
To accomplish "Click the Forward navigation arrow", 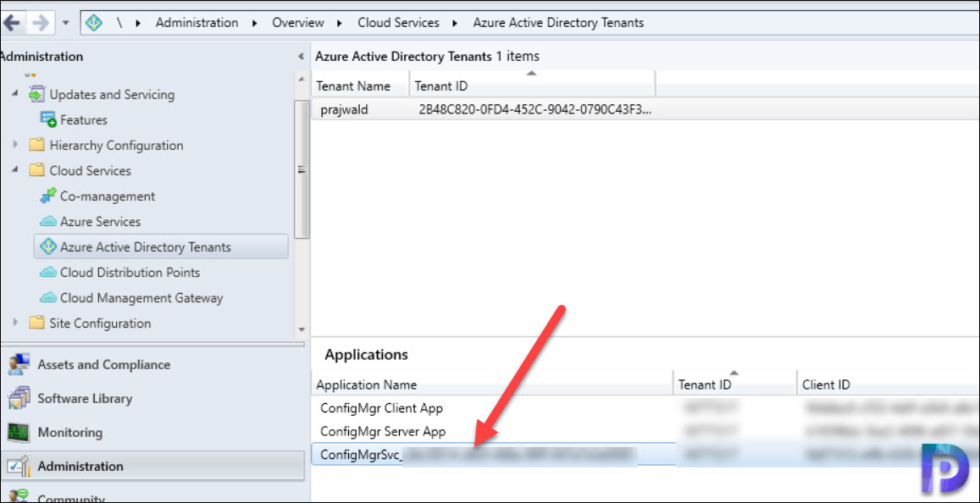I will (x=40, y=23).
